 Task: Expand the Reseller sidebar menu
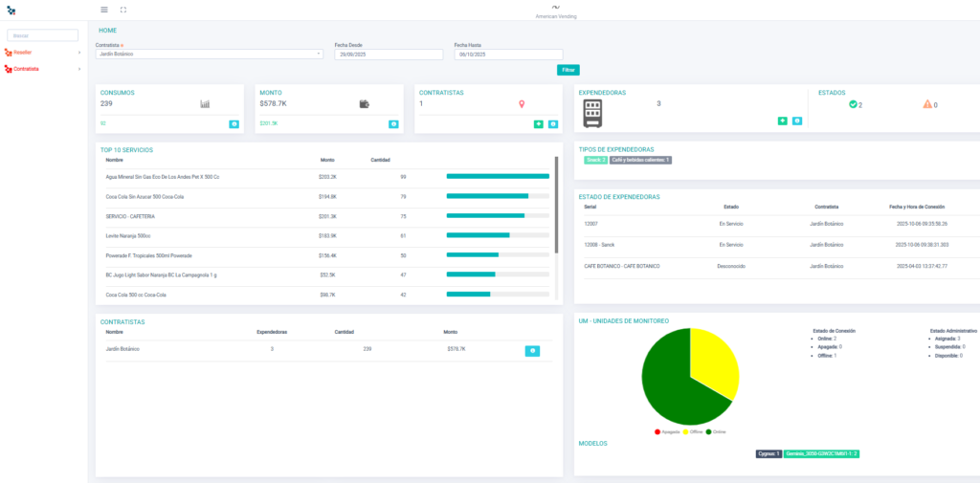coord(43,52)
